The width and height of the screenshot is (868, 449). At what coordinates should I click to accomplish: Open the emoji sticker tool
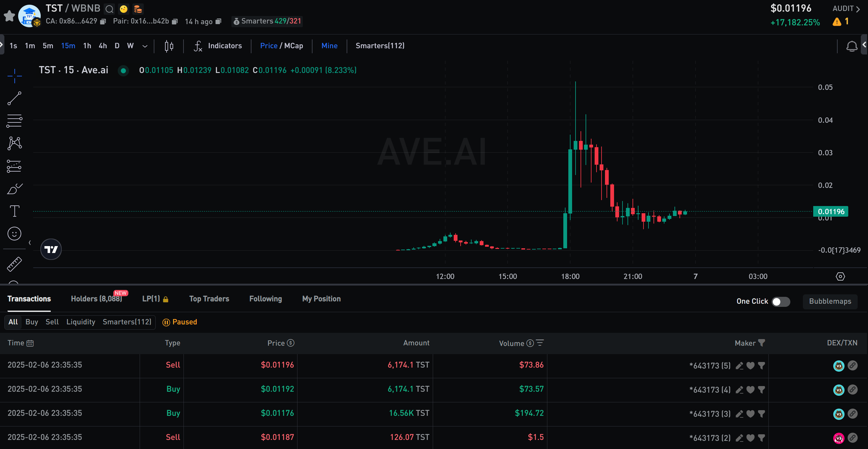[14, 234]
